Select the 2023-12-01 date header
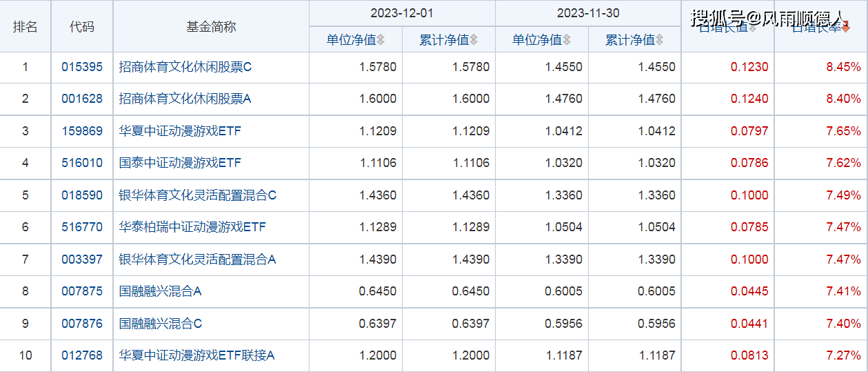The image size is (868, 372). pyautogui.click(x=402, y=14)
